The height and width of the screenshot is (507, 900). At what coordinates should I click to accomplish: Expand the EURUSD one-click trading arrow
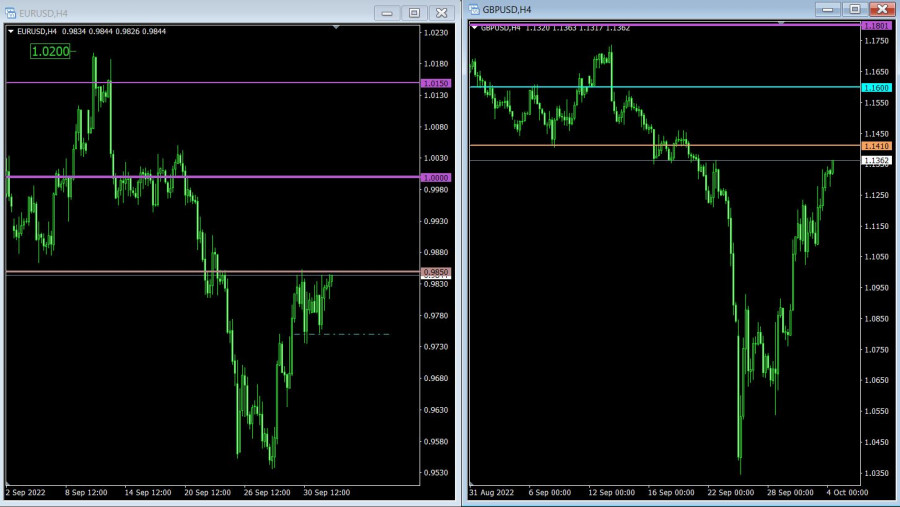[11, 31]
